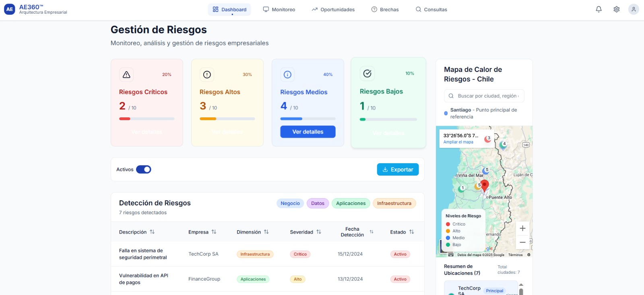Click the user profile avatar icon

(634, 9)
